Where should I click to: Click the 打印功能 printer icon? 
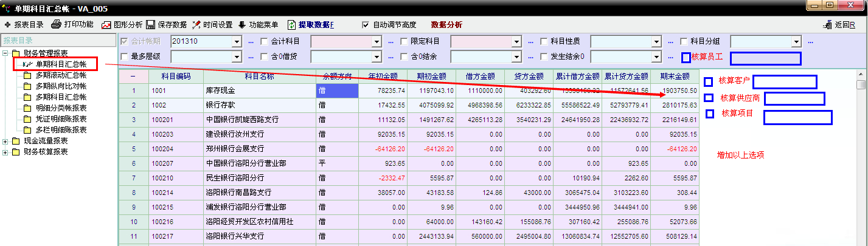point(56,25)
